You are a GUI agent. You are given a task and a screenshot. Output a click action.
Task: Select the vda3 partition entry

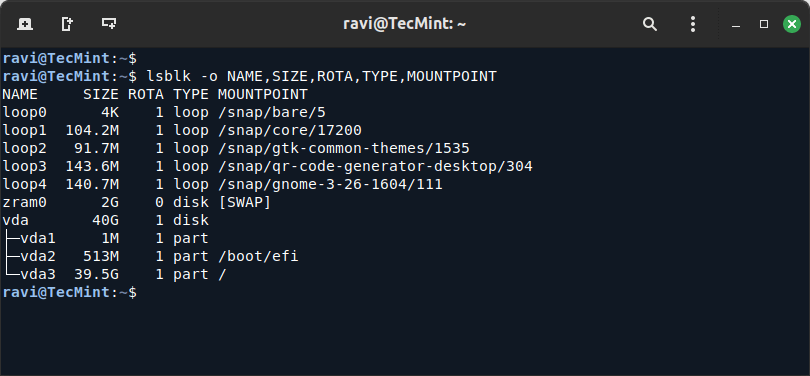(38, 274)
